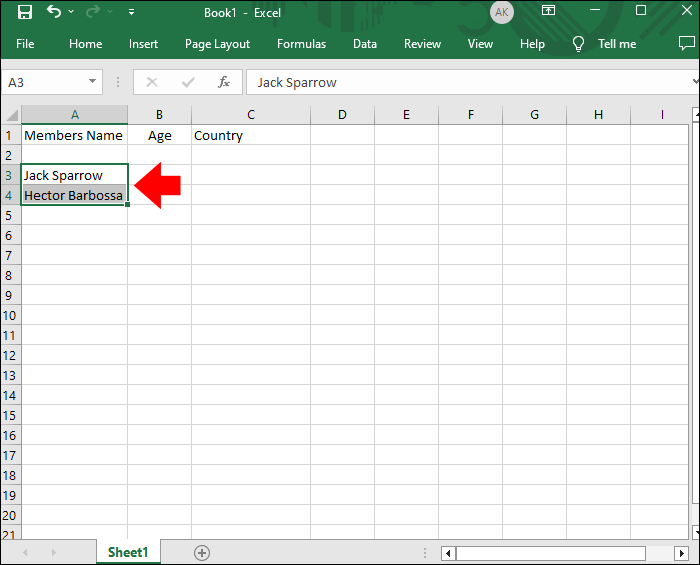Click cell containing Members Name
Image resolution: width=700 pixels, height=565 pixels.
[x=74, y=135]
